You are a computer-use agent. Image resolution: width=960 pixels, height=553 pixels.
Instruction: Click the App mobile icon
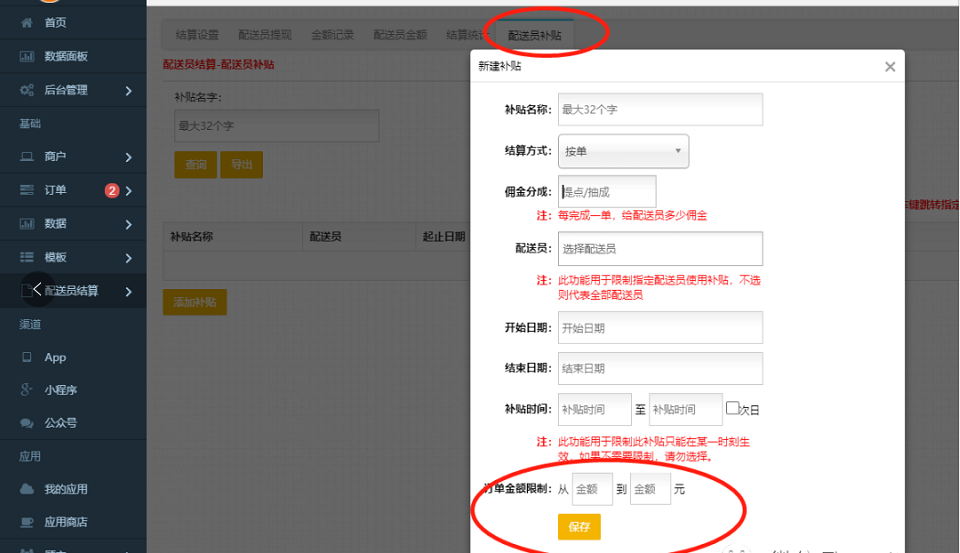(x=26, y=357)
